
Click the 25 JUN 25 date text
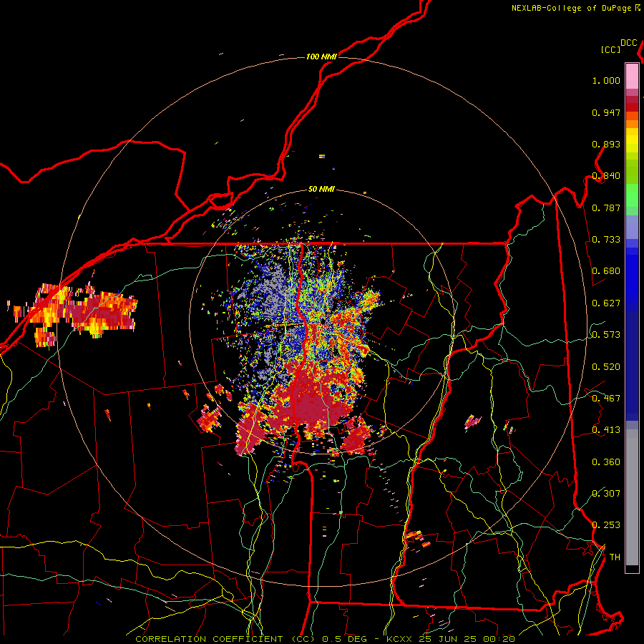(447, 639)
